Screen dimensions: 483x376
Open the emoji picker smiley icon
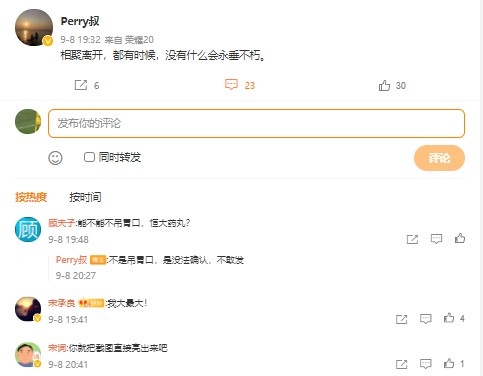(x=55, y=158)
